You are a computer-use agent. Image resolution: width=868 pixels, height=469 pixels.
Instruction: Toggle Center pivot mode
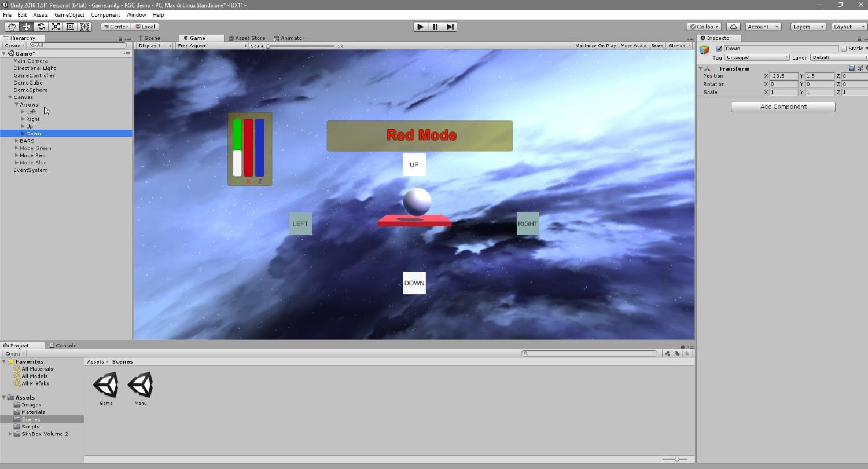(115, 27)
